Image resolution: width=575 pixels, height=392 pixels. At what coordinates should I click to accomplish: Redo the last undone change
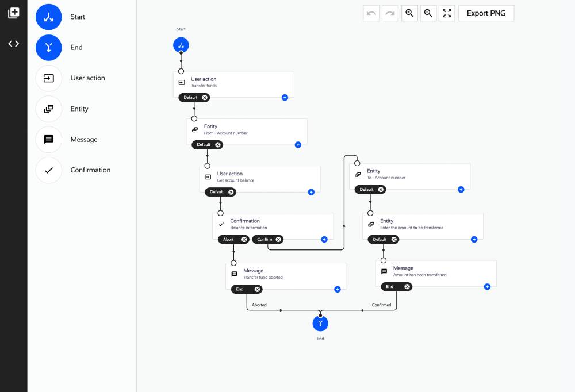[x=390, y=13]
